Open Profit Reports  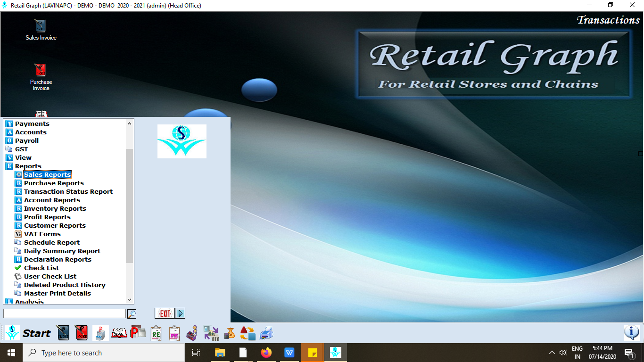point(47,217)
